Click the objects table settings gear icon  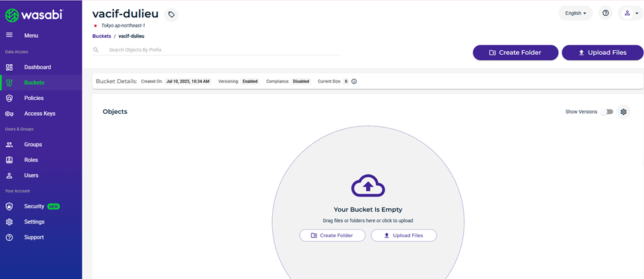pos(623,112)
